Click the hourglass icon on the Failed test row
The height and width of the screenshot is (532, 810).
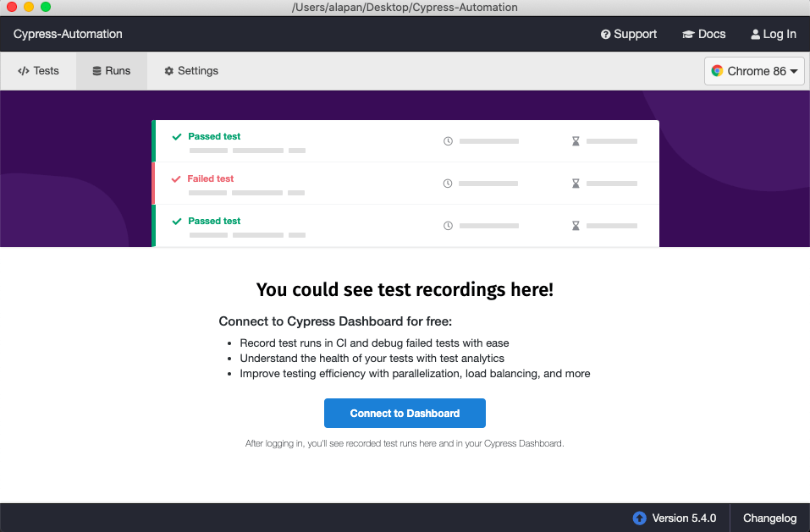click(x=576, y=184)
